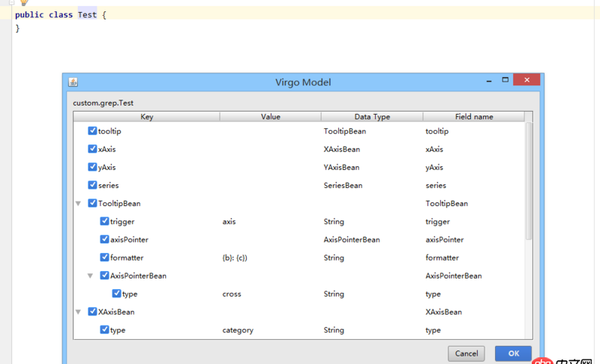Screen dimensions: 600x364
Task: Close the Virgo Model dialog with red X
Action: 529,80
